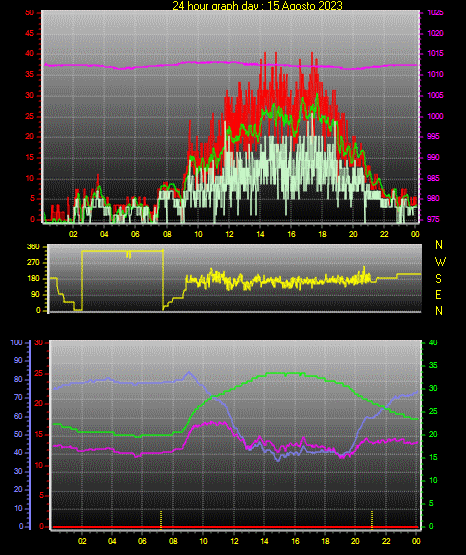Click the 14 hour label under wind speed chart
This screenshot has height=555, width=466.
(260, 234)
